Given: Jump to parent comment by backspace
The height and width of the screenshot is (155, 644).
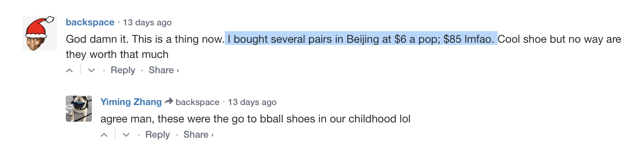Looking at the screenshot, I should click(197, 102).
